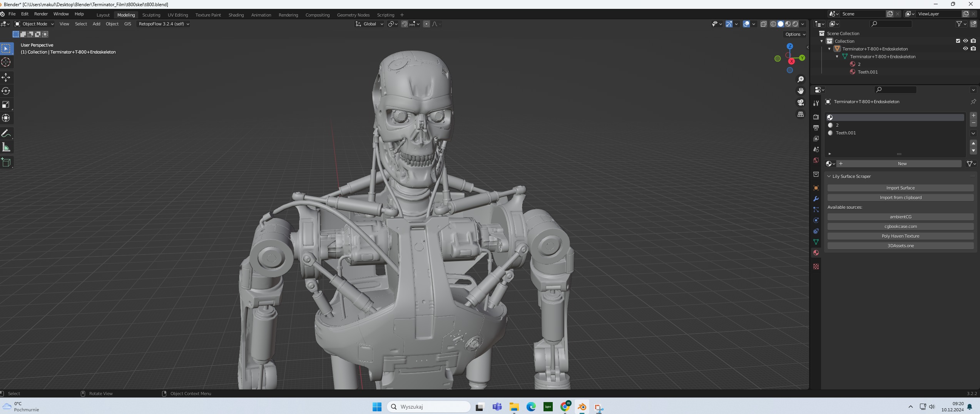Open Global transform orientation dropdown
Screen dimensions: 980x414
[369, 24]
